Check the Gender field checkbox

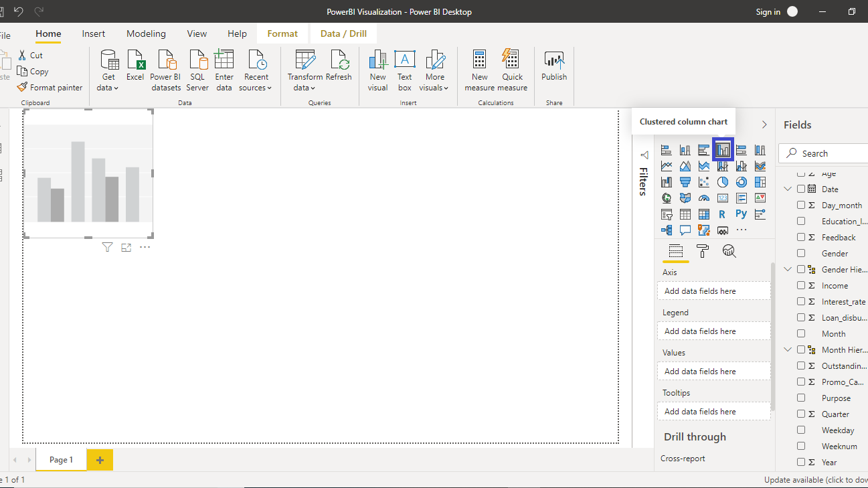pos(801,253)
